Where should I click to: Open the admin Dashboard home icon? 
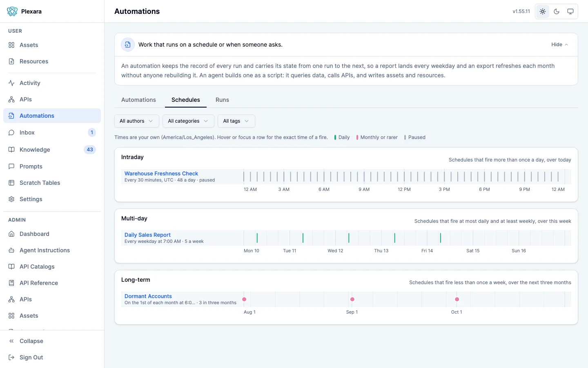pos(11,234)
